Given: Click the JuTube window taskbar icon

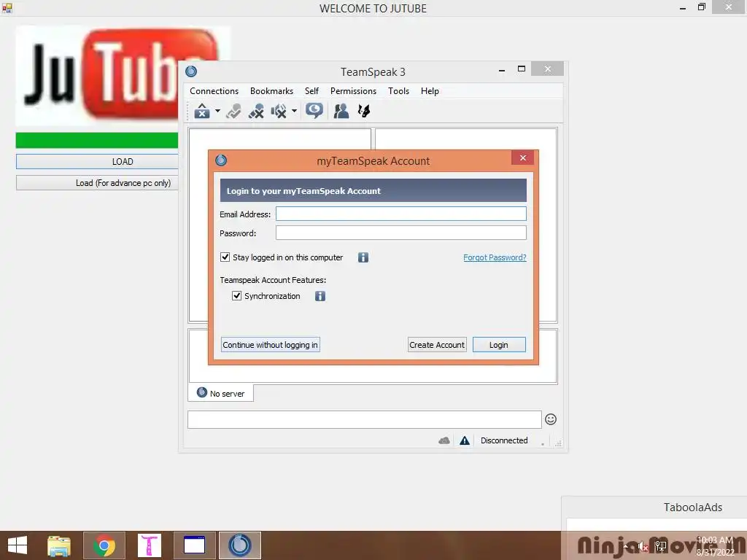Looking at the screenshot, I should pos(194,545).
